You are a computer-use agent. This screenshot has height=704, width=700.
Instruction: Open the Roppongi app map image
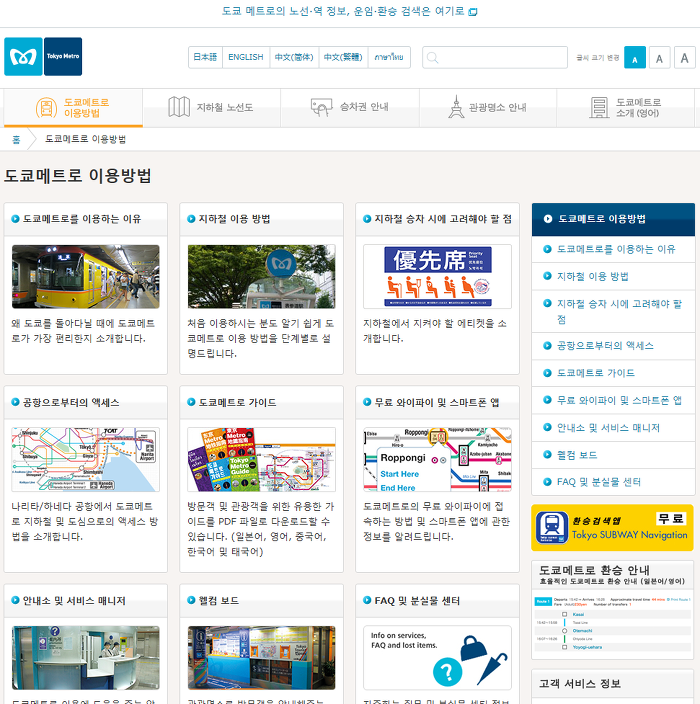(x=437, y=460)
